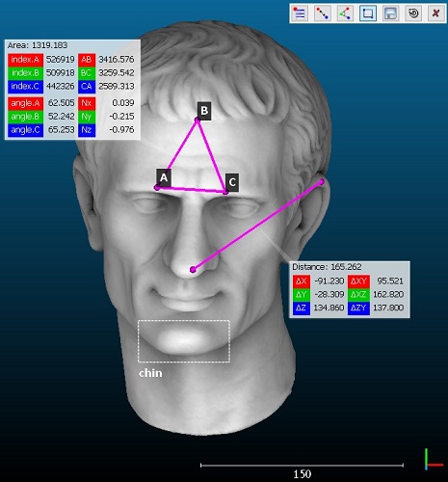This screenshot has height=482, width=448.
Task: Toggle the rectangular area label tool
Action: [x=368, y=13]
